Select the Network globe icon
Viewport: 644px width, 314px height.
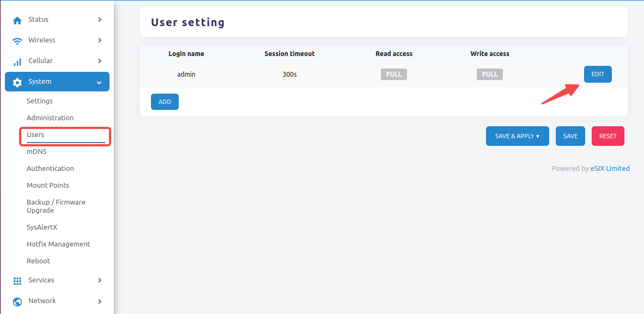(x=16, y=300)
